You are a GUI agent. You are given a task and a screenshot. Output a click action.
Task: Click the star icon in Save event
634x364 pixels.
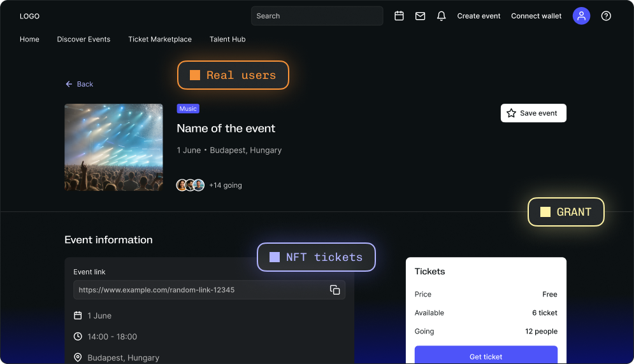pos(511,113)
